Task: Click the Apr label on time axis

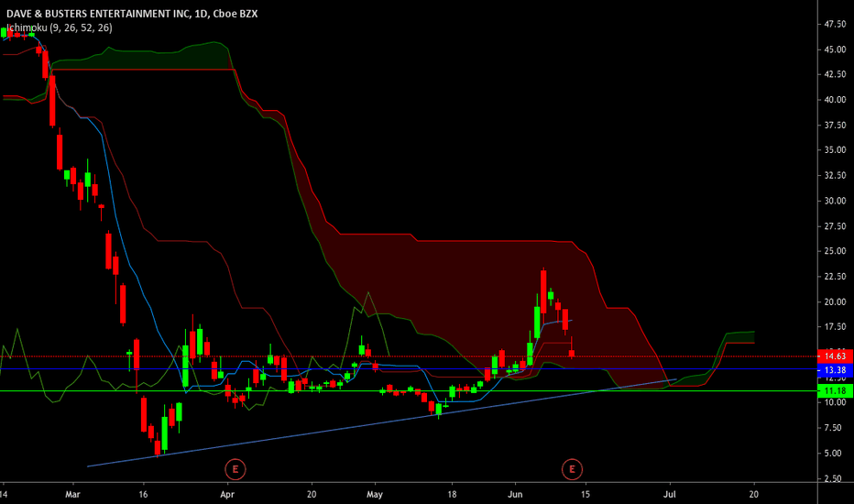Action: [227, 495]
